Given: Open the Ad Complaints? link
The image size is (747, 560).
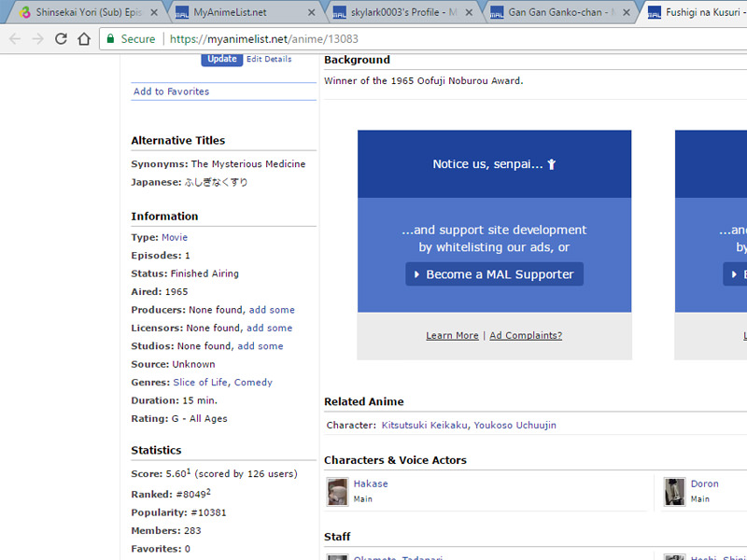Looking at the screenshot, I should [526, 335].
